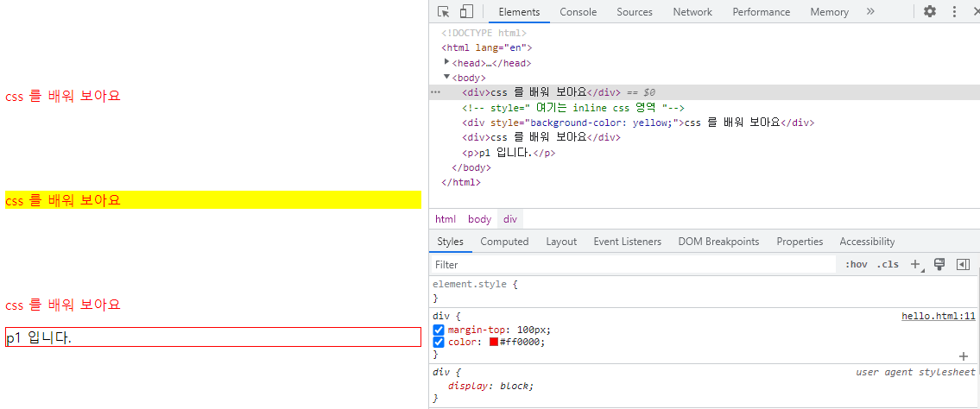Switch to the Elements tab

click(x=519, y=12)
